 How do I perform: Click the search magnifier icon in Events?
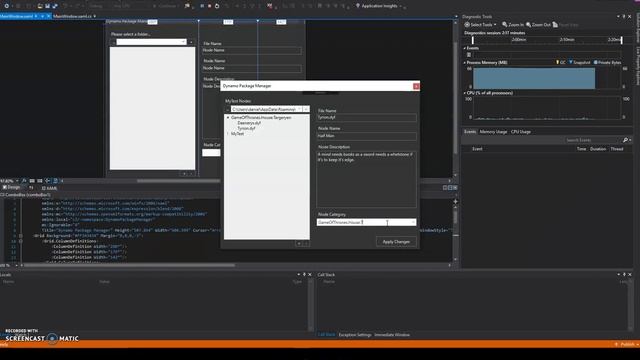[625, 140]
